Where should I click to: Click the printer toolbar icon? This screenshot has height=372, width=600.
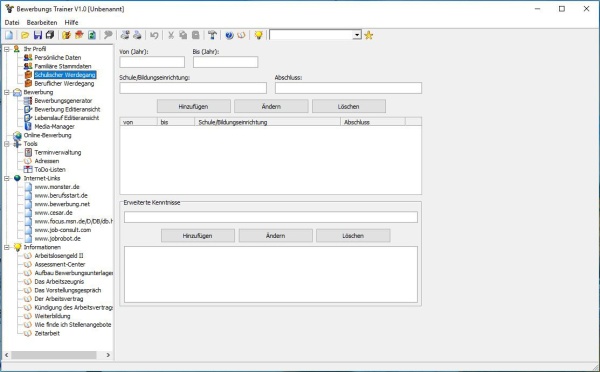pyautogui.click(x=137, y=35)
